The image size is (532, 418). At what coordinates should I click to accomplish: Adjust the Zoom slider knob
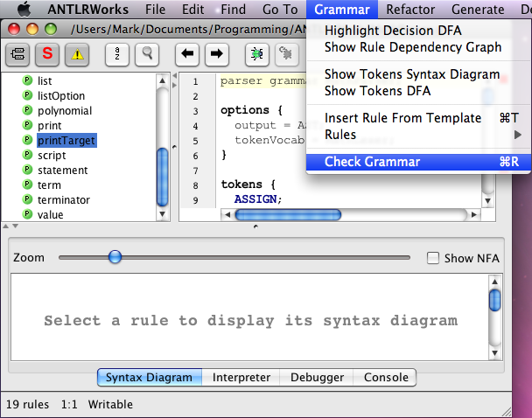[x=115, y=257]
